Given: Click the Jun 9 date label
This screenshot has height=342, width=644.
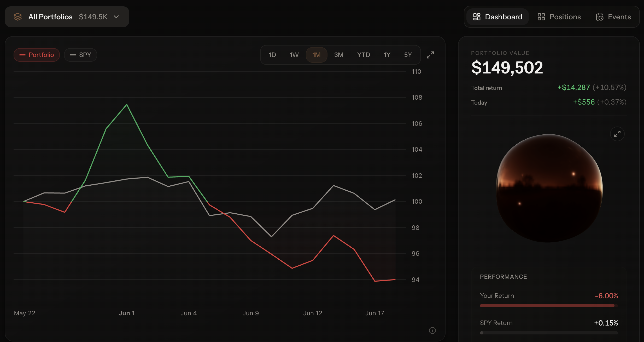Looking at the screenshot, I should [251, 313].
